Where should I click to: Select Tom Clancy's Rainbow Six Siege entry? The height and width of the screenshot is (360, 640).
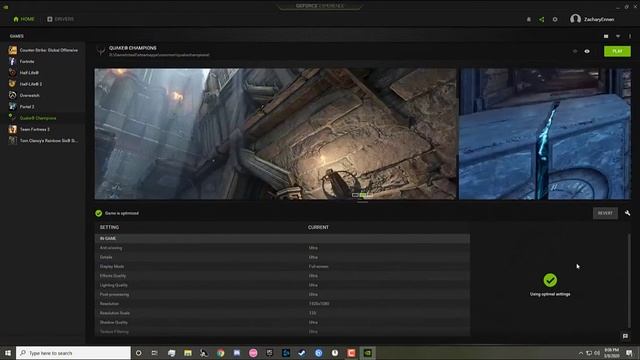(x=43, y=140)
